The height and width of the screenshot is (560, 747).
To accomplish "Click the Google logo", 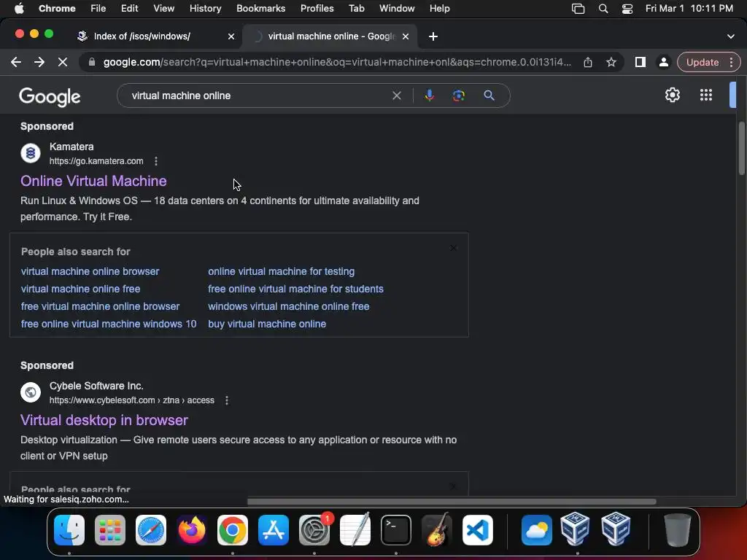I will 50,97.
